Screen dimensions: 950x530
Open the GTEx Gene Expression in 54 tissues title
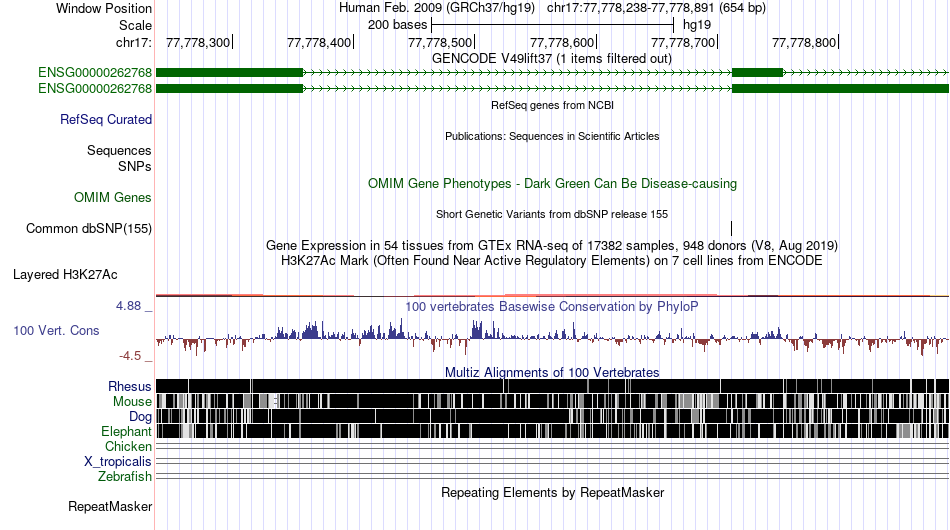(x=552, y=245)
